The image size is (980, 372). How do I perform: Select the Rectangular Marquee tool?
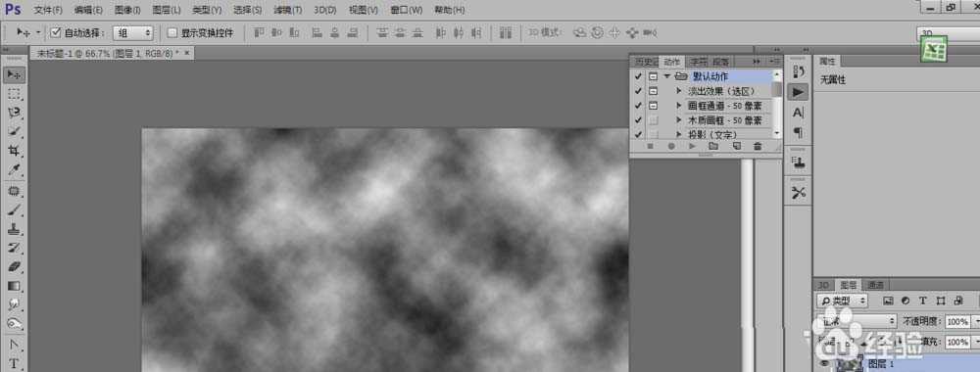coord(14,94)
